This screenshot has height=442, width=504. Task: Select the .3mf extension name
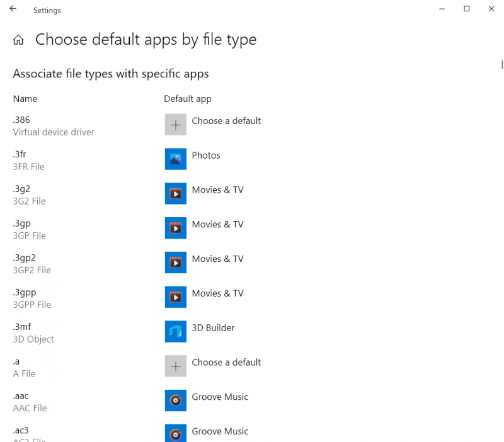coord(22,327)
